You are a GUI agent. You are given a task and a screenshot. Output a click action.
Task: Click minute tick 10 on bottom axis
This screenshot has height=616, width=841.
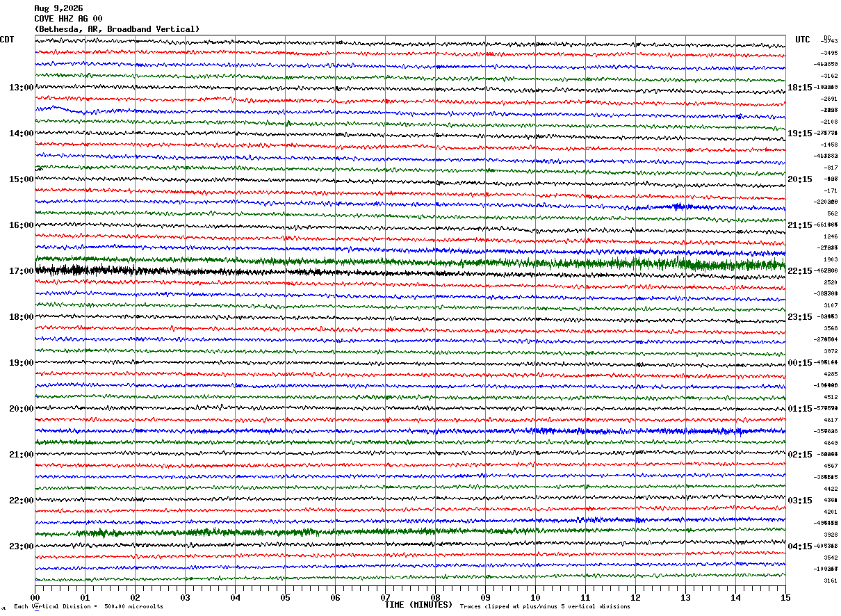pos(535,597)
